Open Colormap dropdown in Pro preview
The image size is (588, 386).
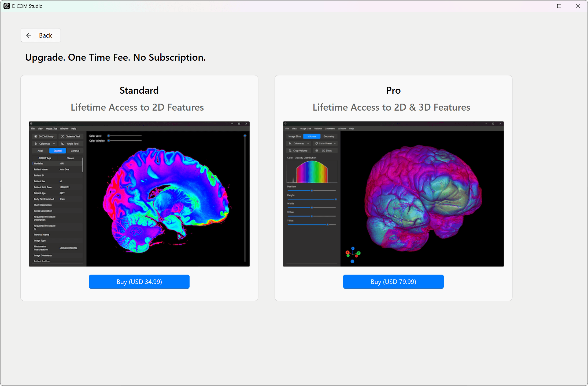298,143
